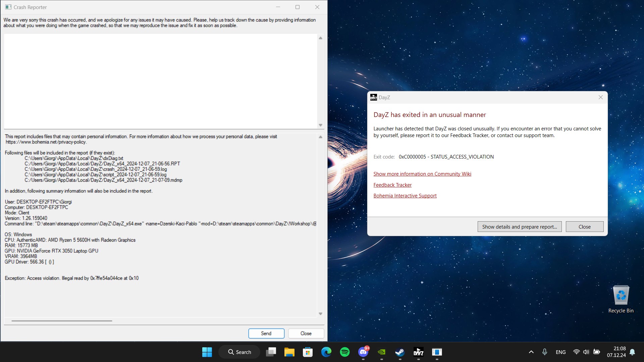This screenshot has height=362, width=644.
Task: Click the User: DESKTOP-EF2FTPC\Giorgi line
Action: pyautogui.click(x=38, y=202)
